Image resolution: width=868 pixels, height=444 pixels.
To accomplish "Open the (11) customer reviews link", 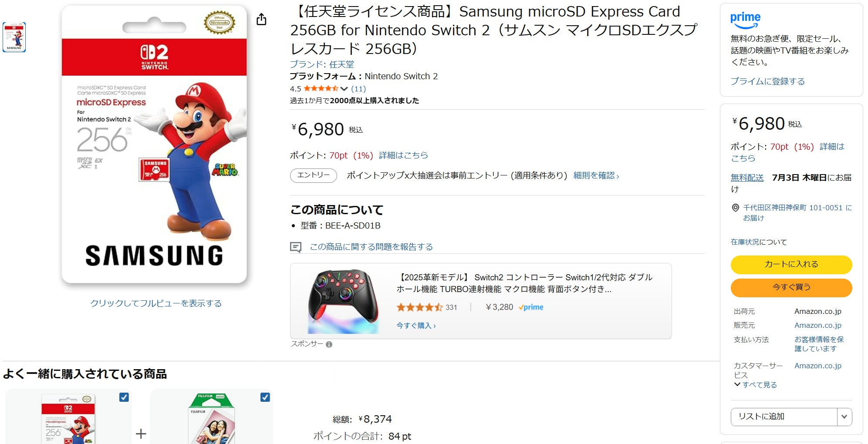I will 359,88.
